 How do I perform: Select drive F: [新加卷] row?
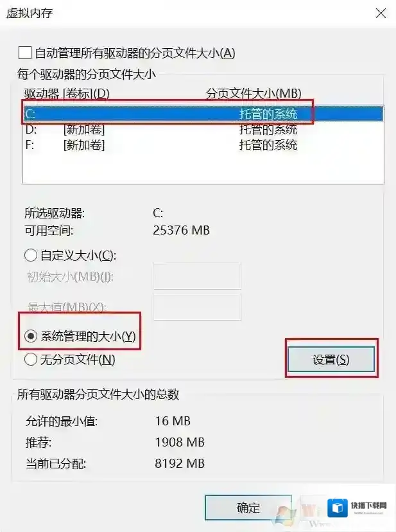(x=203, y=145)
